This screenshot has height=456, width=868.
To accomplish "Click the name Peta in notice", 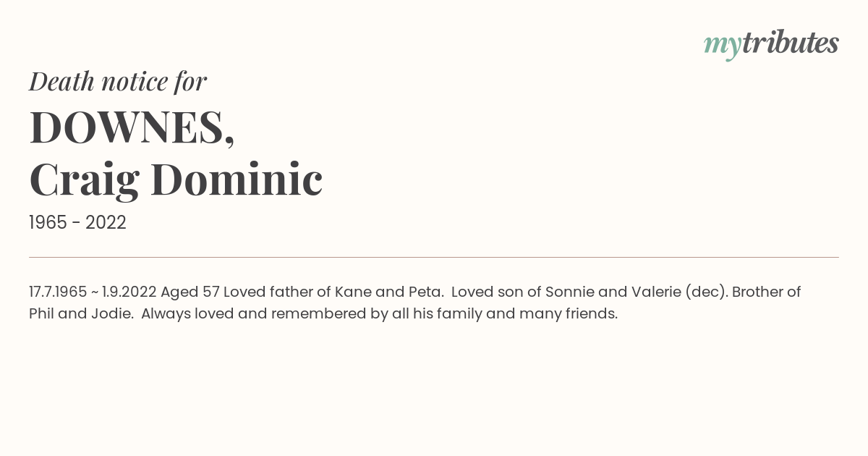I will 426,292.
